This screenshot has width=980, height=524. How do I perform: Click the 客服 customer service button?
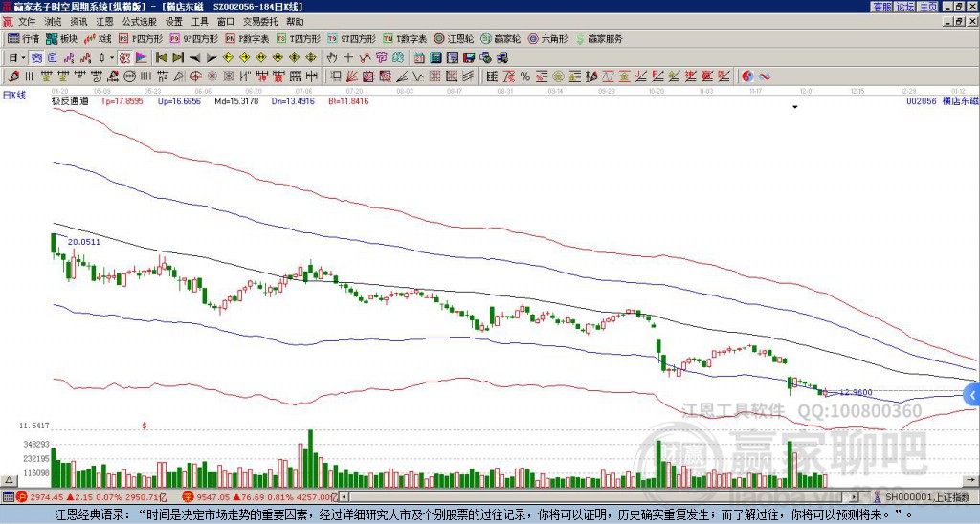click(881, 7)
